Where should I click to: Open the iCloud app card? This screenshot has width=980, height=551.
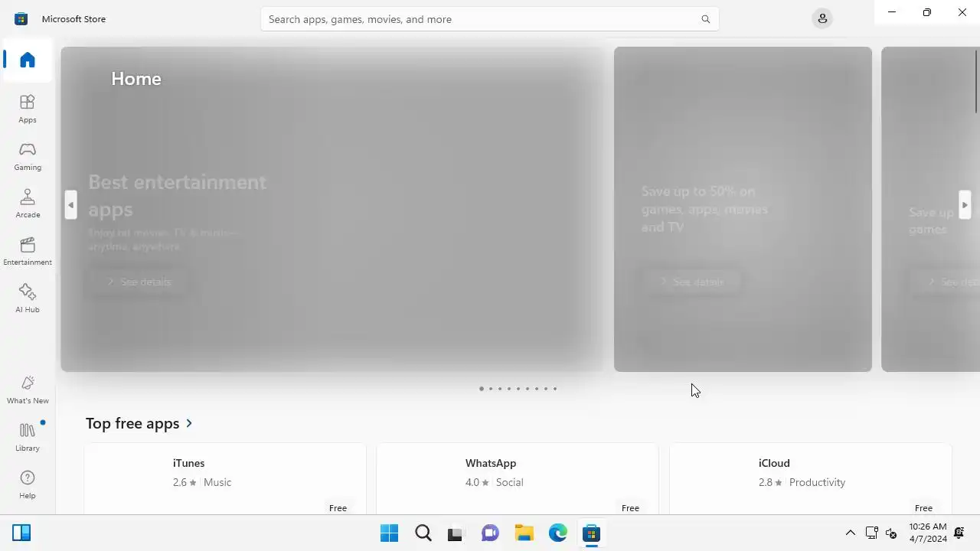811,479
